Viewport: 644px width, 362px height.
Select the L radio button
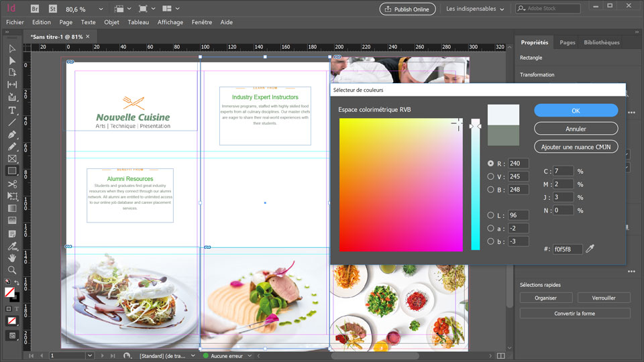pos(491,215)
